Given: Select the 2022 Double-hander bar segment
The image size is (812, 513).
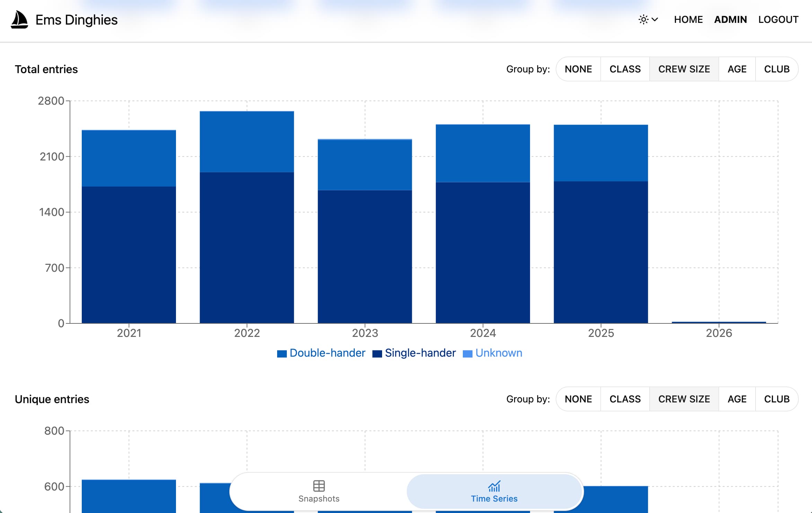Looking at the screenshot, I should 247,142.
